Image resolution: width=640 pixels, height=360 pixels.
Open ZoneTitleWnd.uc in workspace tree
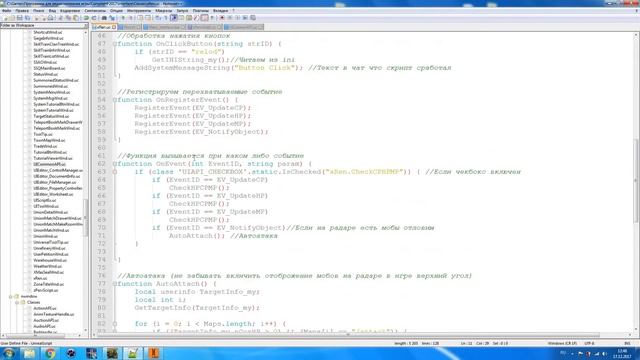[48, 284]
